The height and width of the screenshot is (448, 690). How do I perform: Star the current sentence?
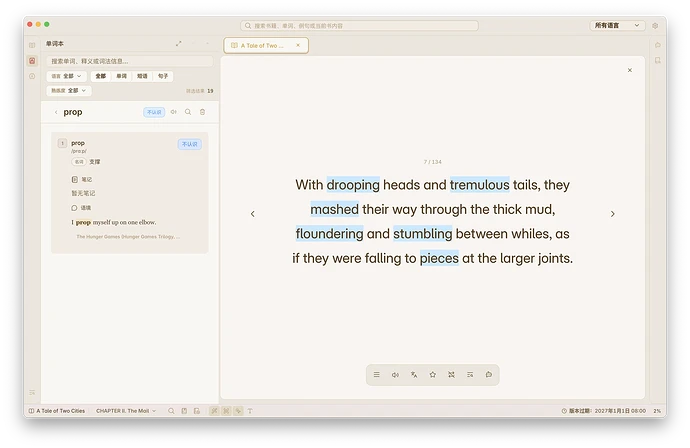(433, 375)
